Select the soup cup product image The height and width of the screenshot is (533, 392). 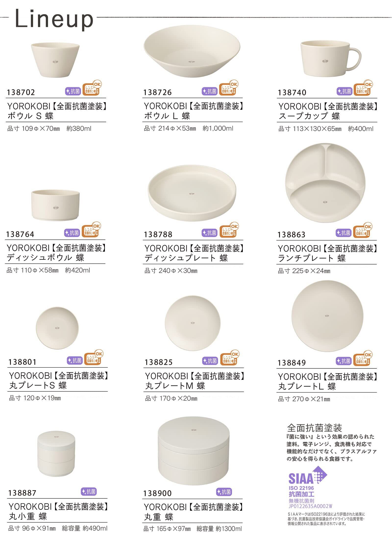(331, 58)
